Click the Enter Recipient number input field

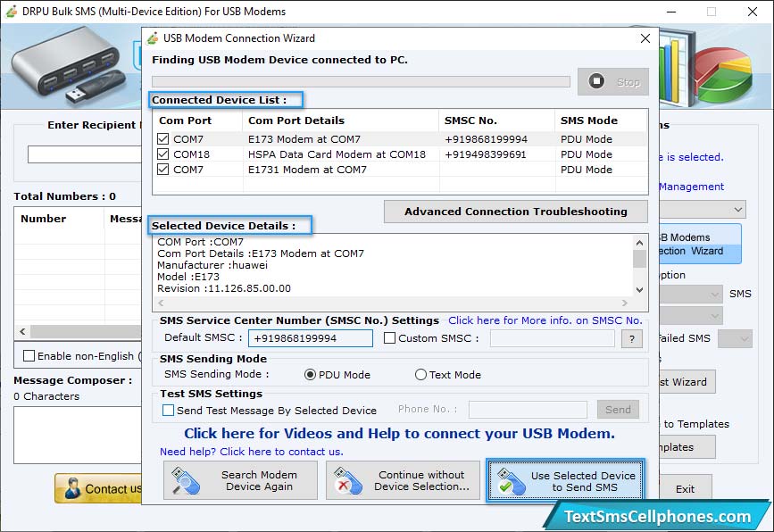(x=85, y=154)
